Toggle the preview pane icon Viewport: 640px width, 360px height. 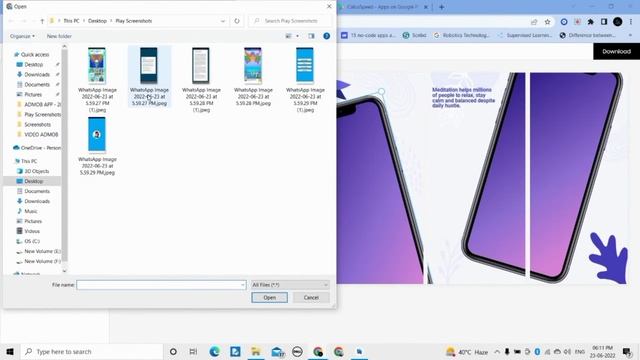coord(311,36)
